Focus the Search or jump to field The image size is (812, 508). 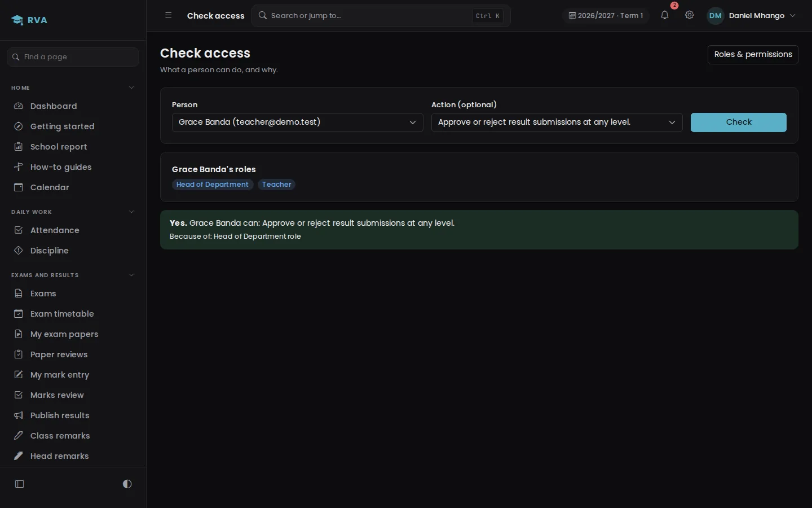point(381,16)
